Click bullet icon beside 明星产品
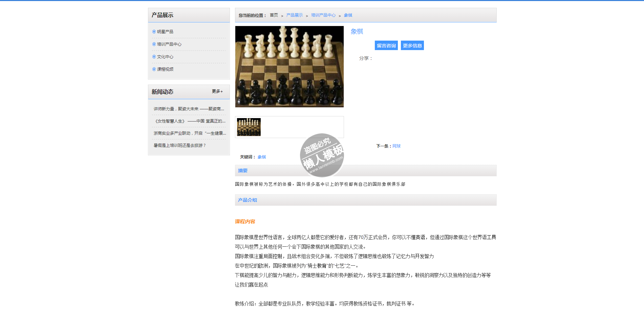This screenshot has height=311, width=644. [154, 32]
